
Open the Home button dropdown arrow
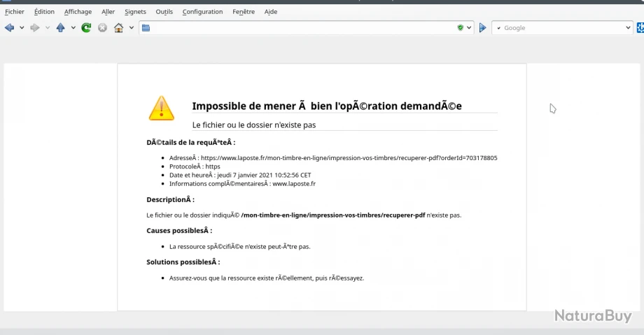click(131, 28)
